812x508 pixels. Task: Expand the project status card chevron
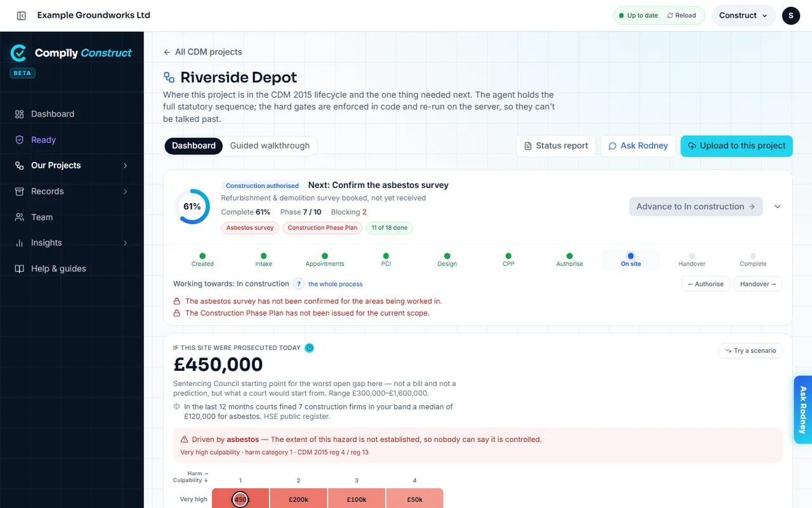pos(778,206)
